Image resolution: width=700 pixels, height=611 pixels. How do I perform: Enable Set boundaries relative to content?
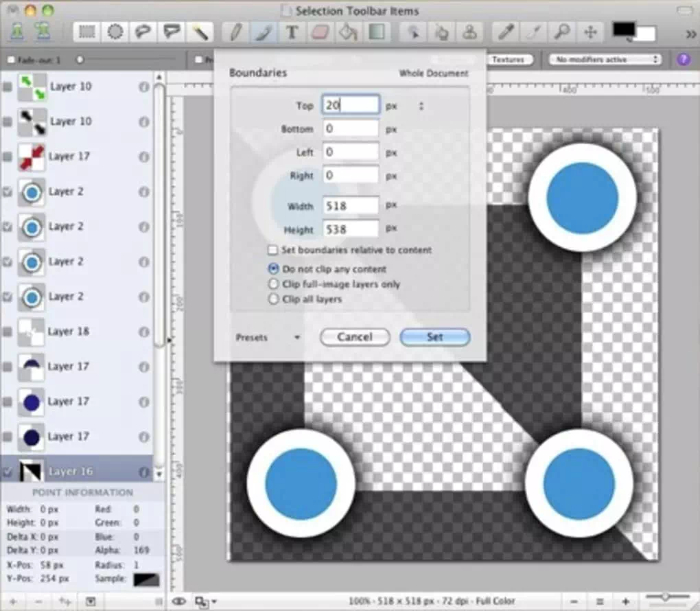pos(272,250)
